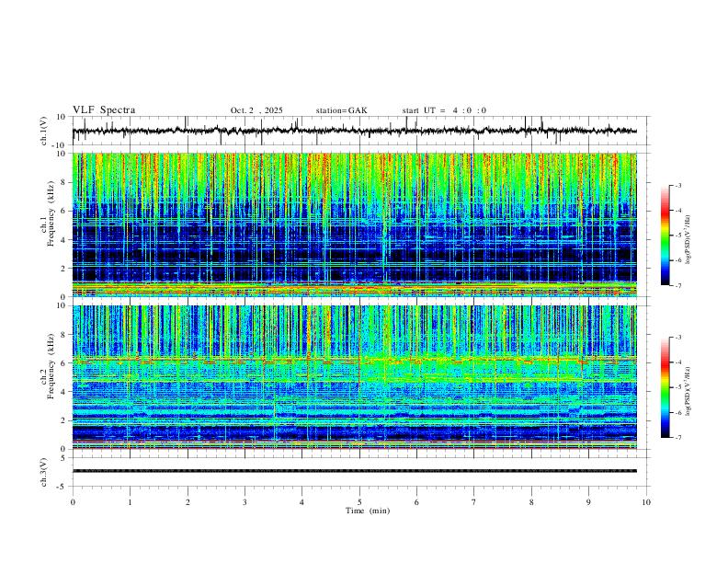The image size is (728, 563).
Task: Click the ch.1 spectrogram panel
Action: pos(354,224)
